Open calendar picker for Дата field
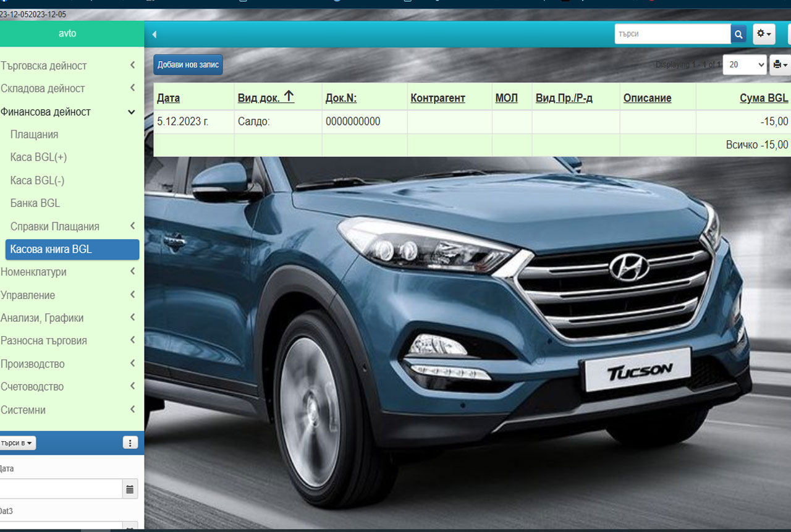 pos(130,489)
